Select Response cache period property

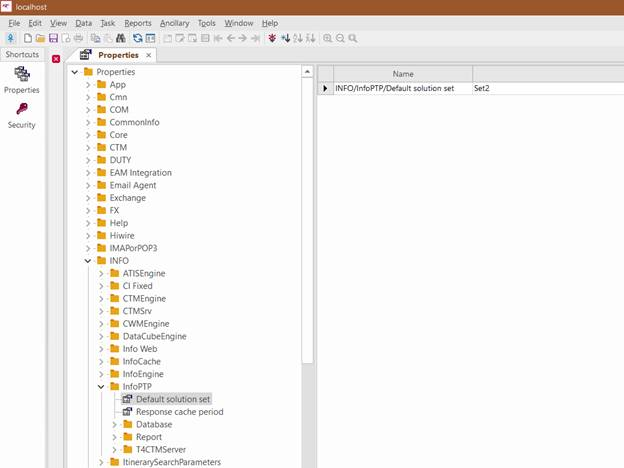(x=179, y=411)
